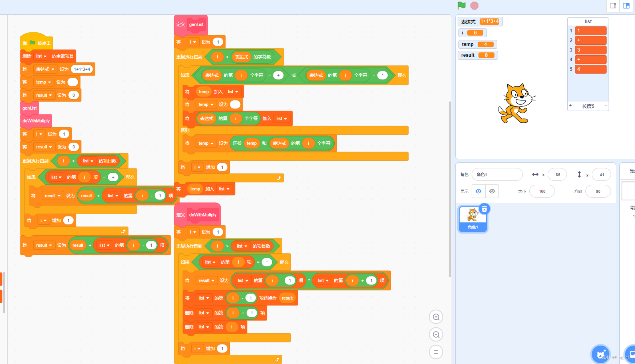635x364 pixels.
Task: Click the i variable monitor showing 6
Action: [x=472, y=33]
